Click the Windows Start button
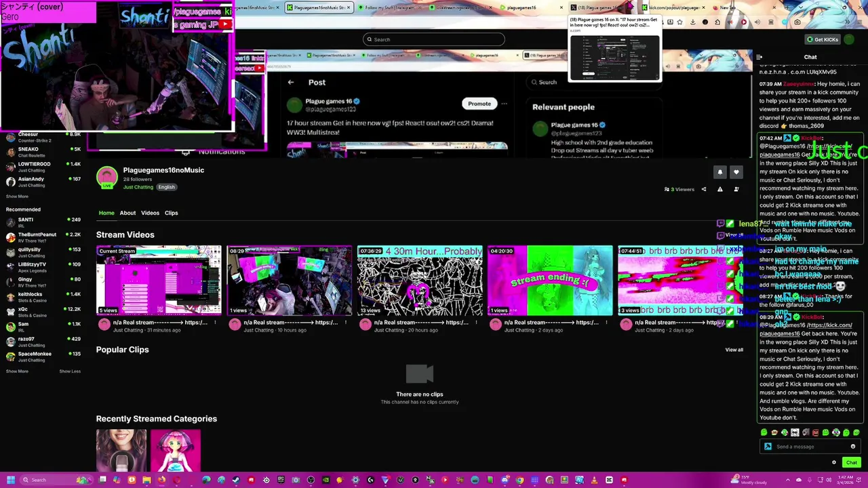The width and height of the screenshot is (868, 488). click(x=9, y=480)
